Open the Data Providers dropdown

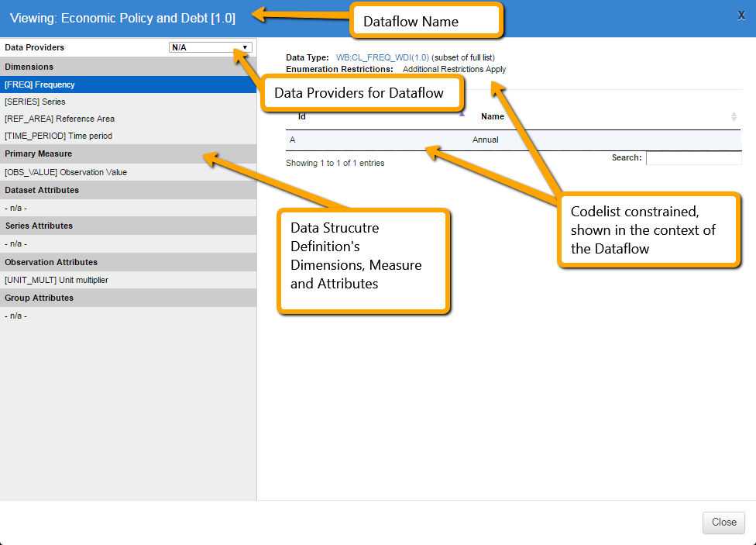[210, 47]
